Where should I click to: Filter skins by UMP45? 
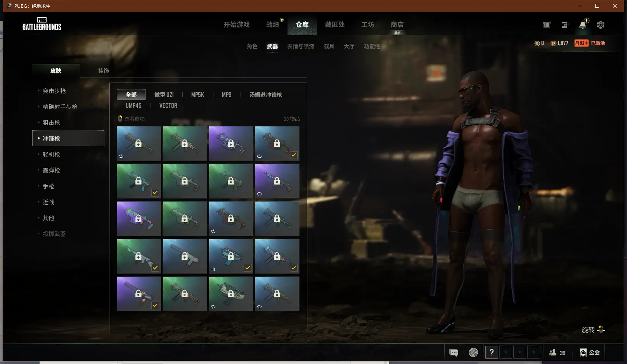[133, 105]
